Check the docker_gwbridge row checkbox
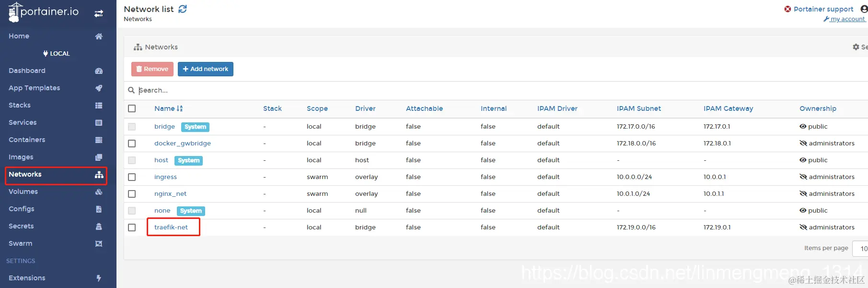The image size is (868, 288). pyautogui.click(x=132, y=144)
